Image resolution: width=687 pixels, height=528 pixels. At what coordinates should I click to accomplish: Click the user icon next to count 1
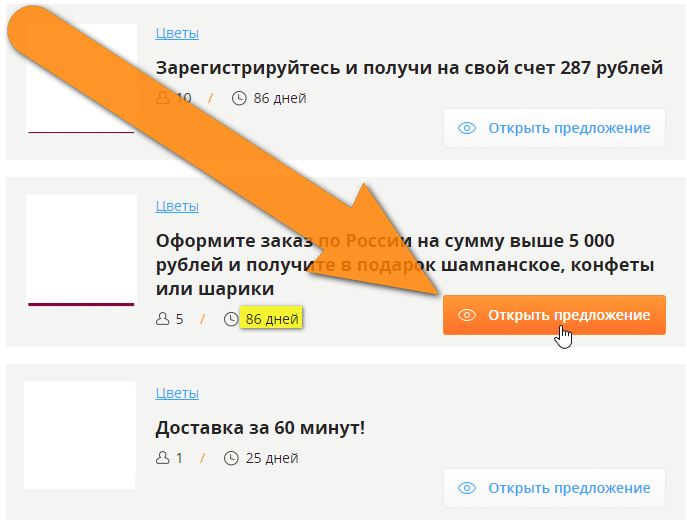pyautogui.click(x=163, y=458)
